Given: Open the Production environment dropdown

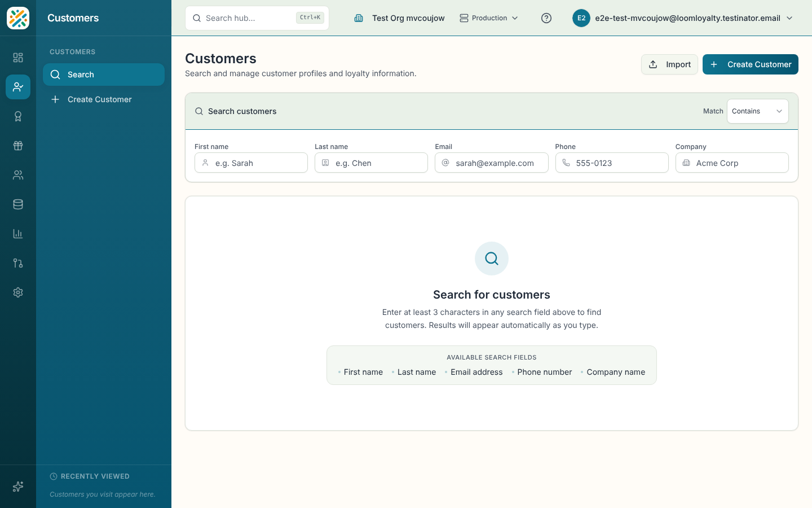Looking at the screenshot, I should [x=489, y=18].
